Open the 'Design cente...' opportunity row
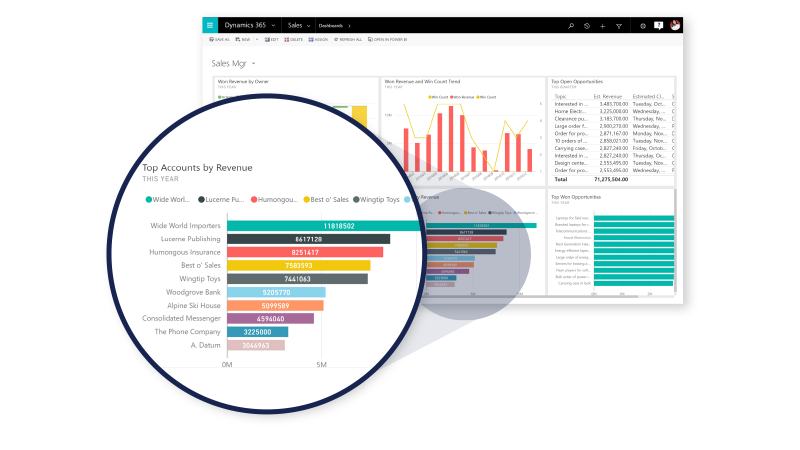This screenshot has height=450, width=800. tap(614, 163)
